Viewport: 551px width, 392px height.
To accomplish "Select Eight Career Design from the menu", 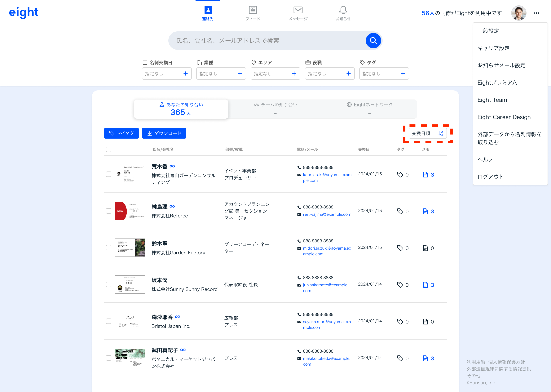I will [x=504, y=117].
